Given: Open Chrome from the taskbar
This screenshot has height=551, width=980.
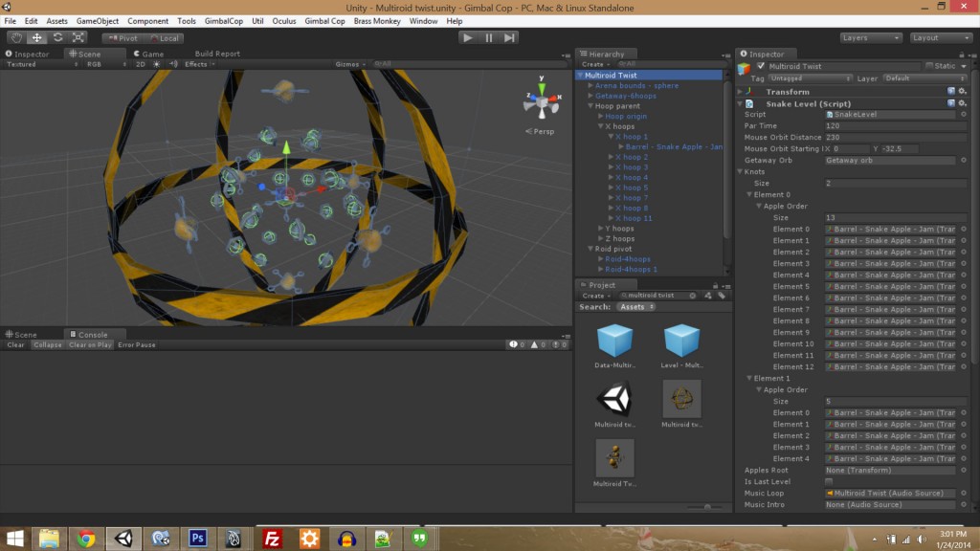Looking at the screenshot, I should pyautogui.click(x=86, y=538).
